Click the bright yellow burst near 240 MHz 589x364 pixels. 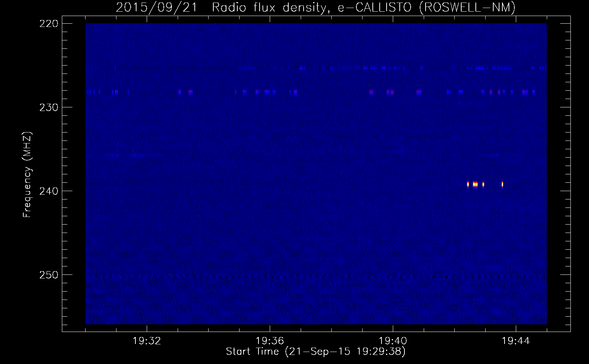[x=475, y=184]
